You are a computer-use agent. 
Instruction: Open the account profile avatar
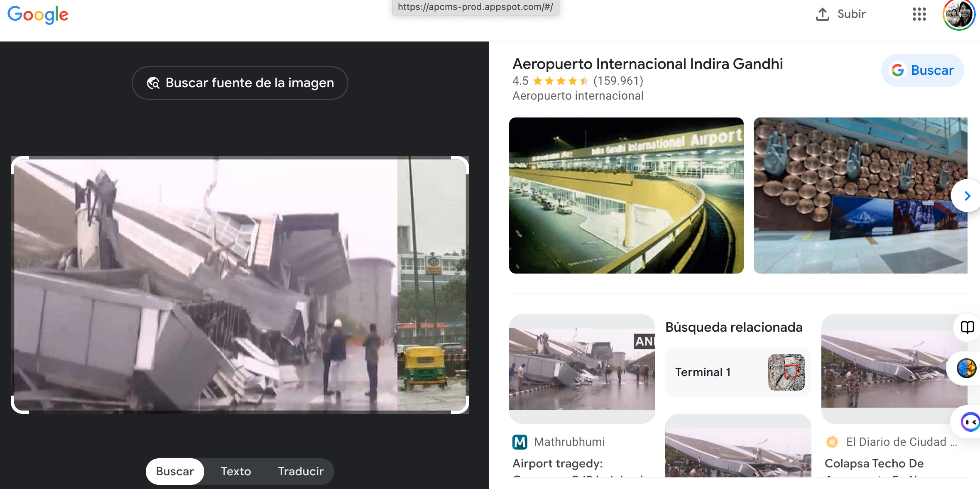(x=958, y=15)
